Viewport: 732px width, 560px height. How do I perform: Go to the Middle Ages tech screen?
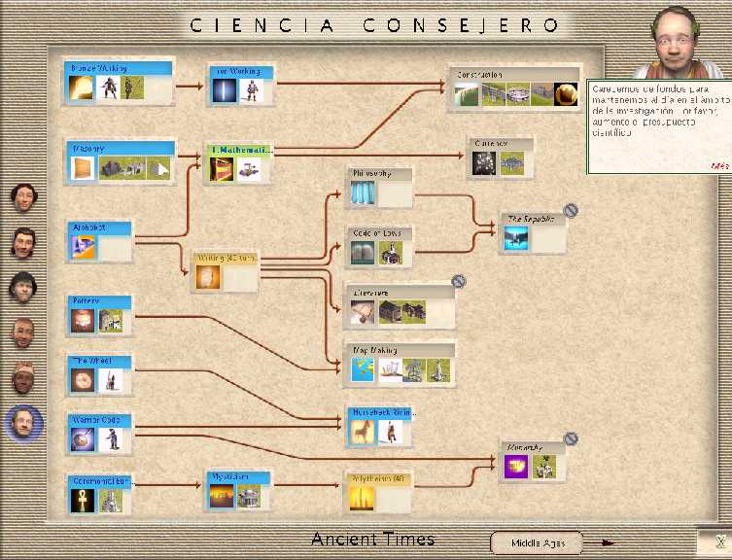(x=540, y=543)
